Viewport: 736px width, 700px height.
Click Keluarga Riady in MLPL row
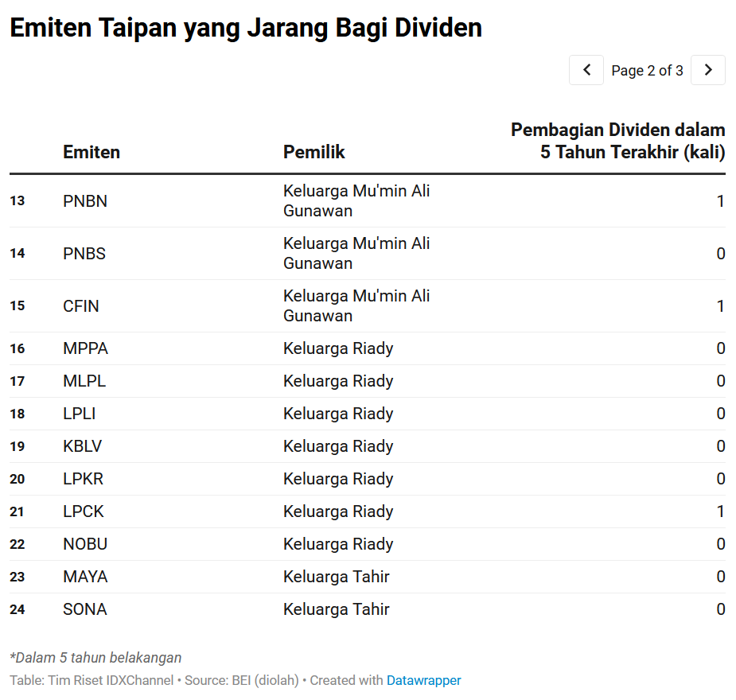(x=338, y=382)
